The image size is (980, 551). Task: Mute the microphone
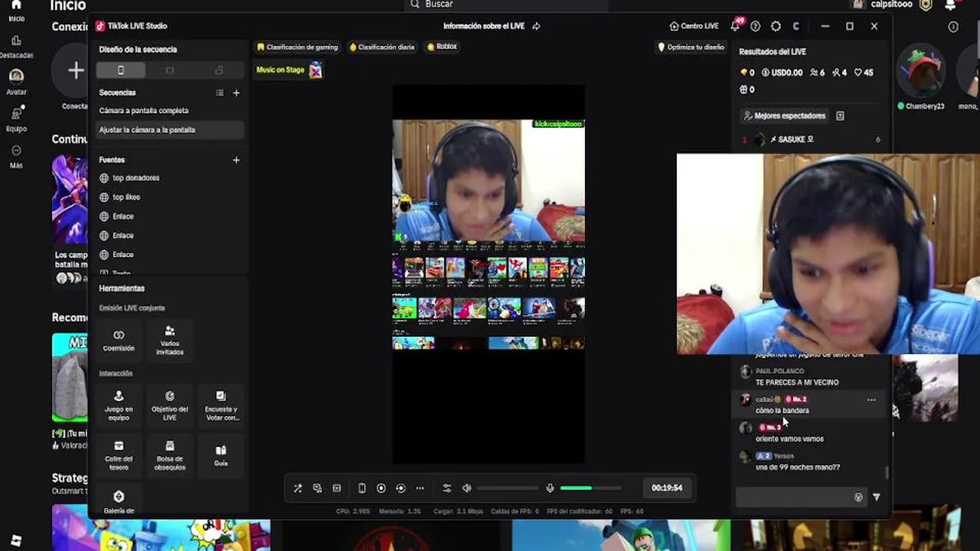pyautogui.click(x=550, y=488)
